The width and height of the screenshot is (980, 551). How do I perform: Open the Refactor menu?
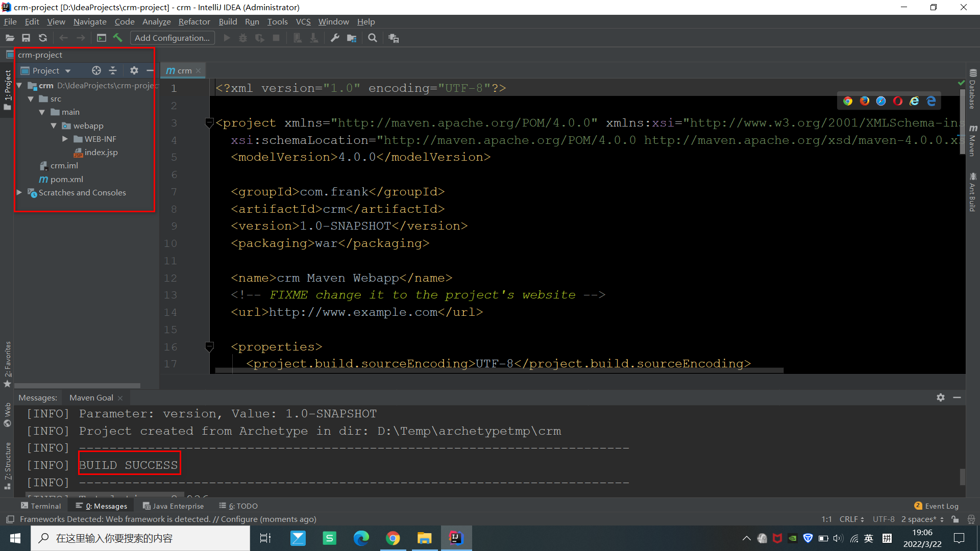pyautogui.click(x=194, y=21)
